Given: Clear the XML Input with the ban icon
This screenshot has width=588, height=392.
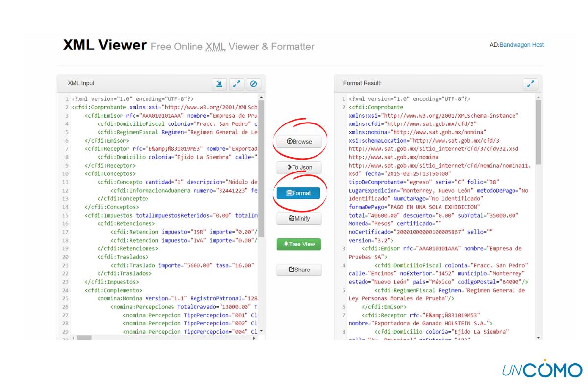Looking at the screenshot, I should pyautogui.click(x=253, y=84).
